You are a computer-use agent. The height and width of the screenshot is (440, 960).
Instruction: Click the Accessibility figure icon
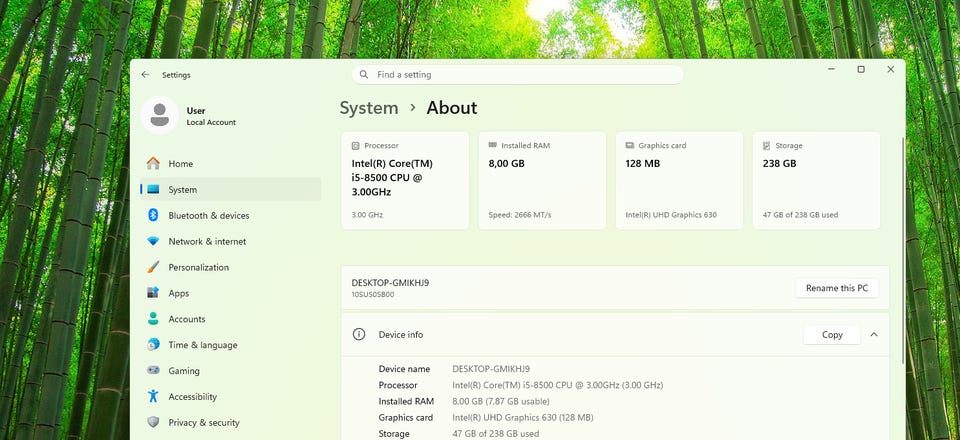pyautogui.click(x=153, y=397)
